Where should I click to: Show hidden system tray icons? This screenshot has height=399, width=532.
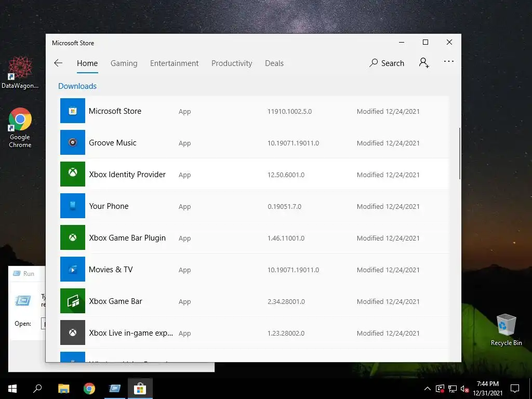click(x=428, y=389)
